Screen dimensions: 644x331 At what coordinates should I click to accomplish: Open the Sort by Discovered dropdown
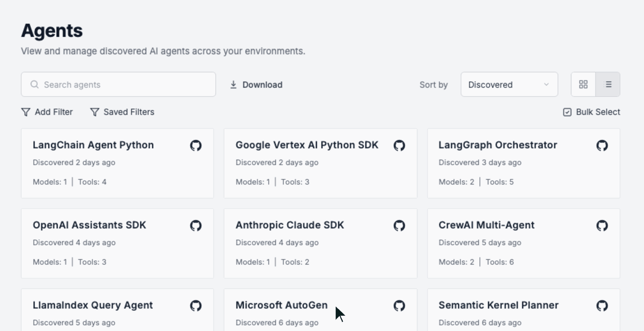pos(509,85)
